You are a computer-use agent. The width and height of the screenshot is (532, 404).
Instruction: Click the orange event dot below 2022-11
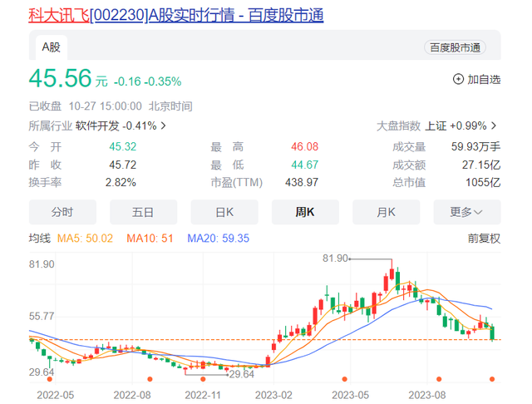click(202, 379)
